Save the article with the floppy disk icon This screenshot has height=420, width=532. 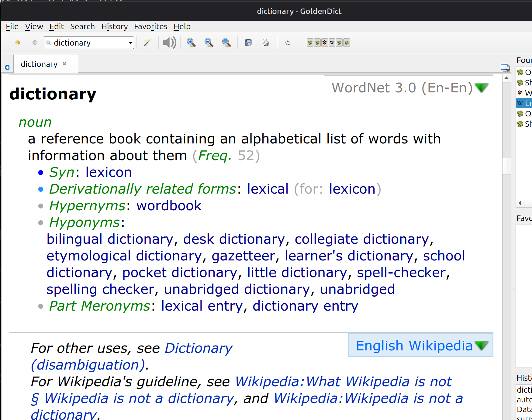pos(248,43)
